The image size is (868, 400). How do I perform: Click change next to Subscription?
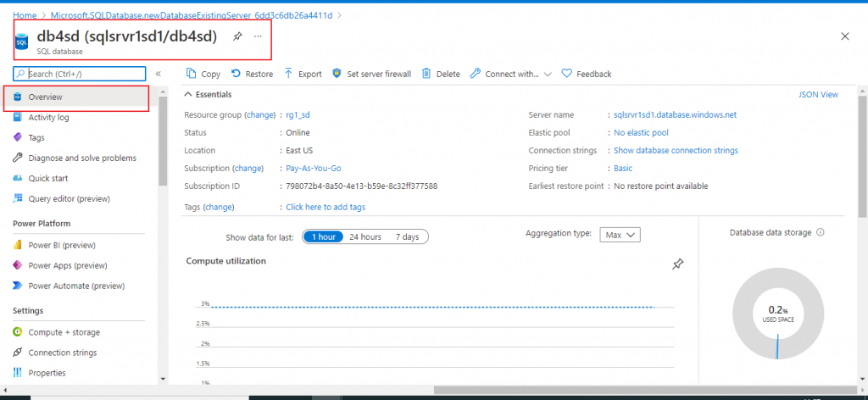point(248,168)
